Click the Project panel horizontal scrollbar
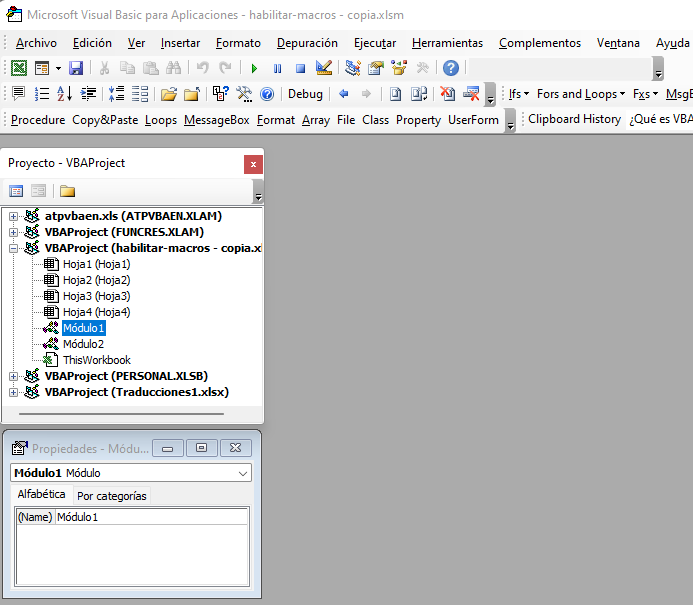This screenshot has width=693, height=605. 121,414
